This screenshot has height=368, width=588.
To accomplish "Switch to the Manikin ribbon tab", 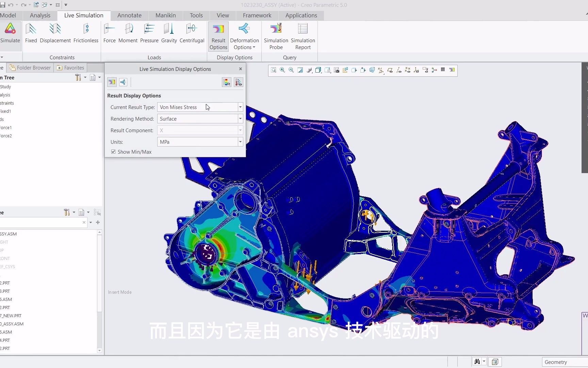I will [x=165, y=15].
